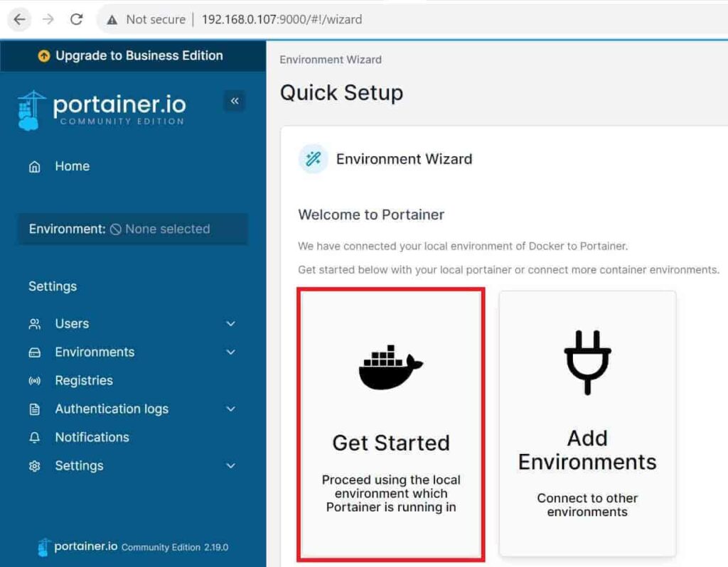Click the Registries broadcast icon

point(33,380)
